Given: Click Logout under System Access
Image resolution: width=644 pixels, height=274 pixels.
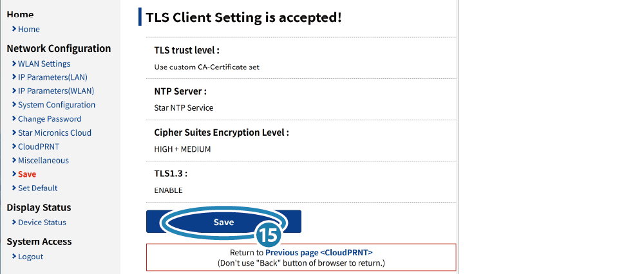Looking at the screenshot, I should (x=30, y=257).
